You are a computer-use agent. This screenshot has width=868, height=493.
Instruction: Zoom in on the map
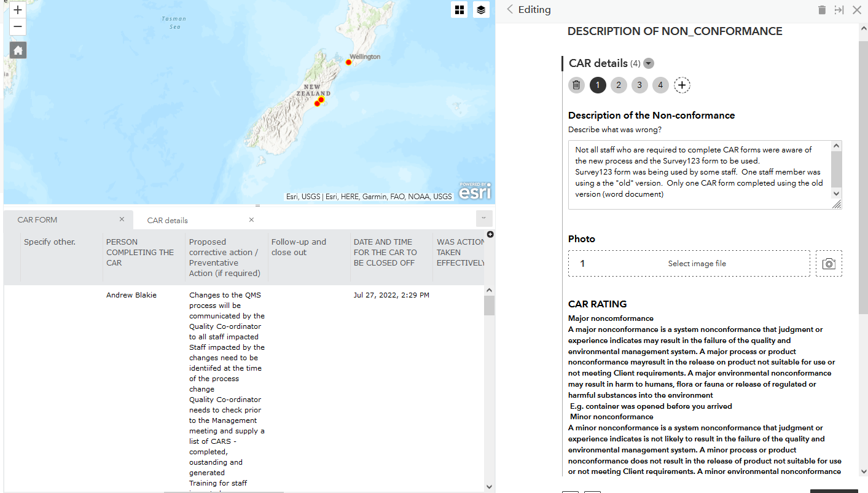pyautogui.click(x=18, y=10)
